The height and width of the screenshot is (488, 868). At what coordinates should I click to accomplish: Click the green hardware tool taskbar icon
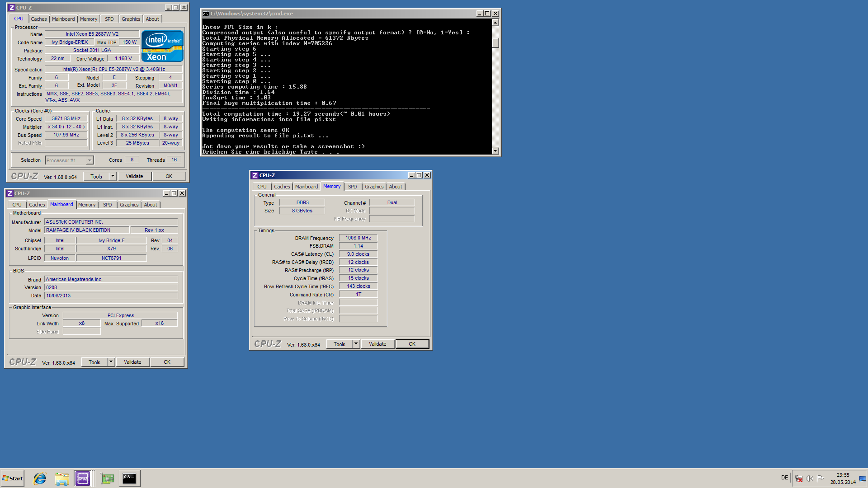click(107, 478)
